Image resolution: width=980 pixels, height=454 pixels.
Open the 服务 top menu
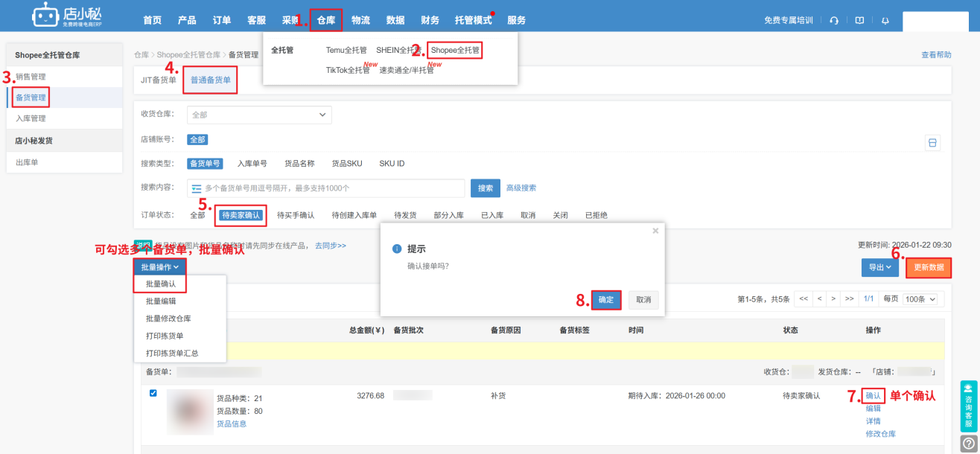pos(517,20)
